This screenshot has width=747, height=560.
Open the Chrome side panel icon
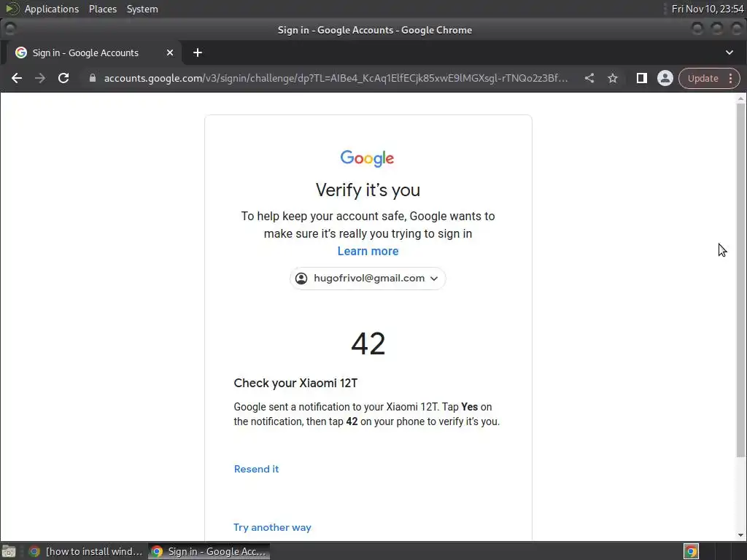tap(642, 78)
